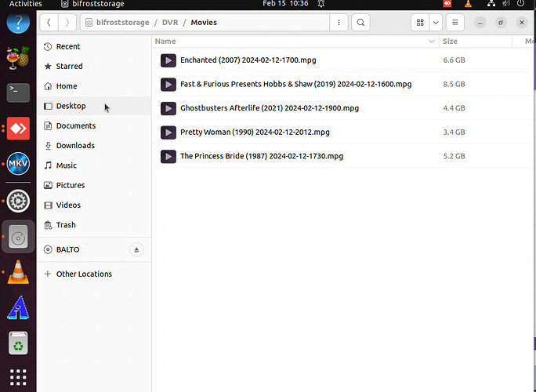Image resolution: width=536 pixels, height=392 pixels.
Task: Toggle the grid view button
Action: pyautogui.click(x=421, y=23)
